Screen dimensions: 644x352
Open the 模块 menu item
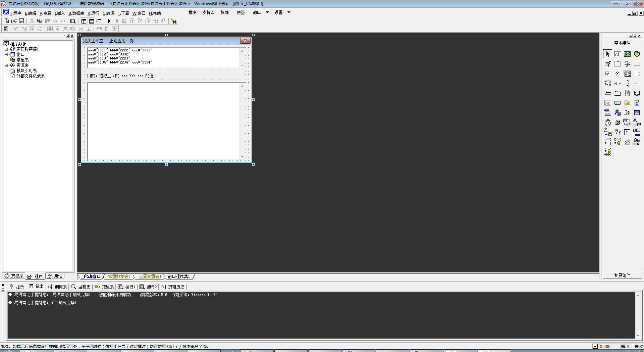193,12
